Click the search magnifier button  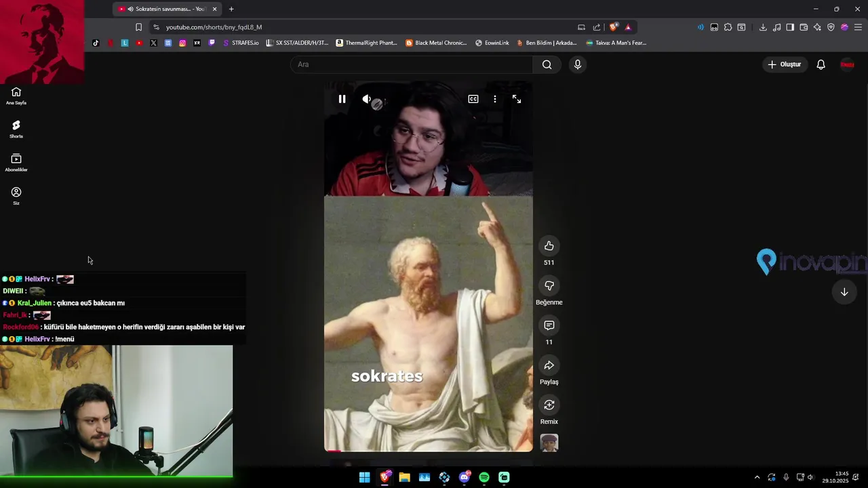(x=547, y=64)
